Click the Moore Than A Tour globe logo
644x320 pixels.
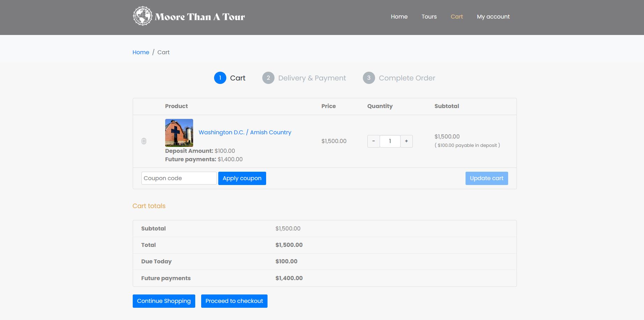tap(142, 16)
